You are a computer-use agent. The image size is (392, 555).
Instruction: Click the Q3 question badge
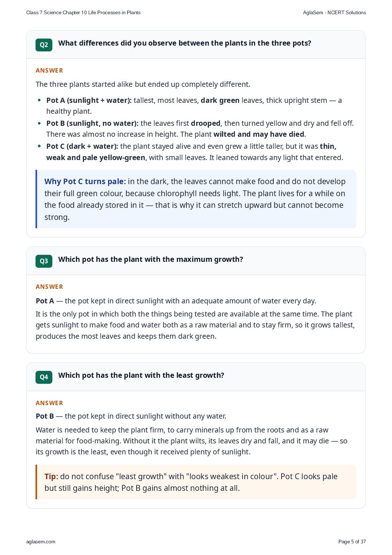point(44,261)
